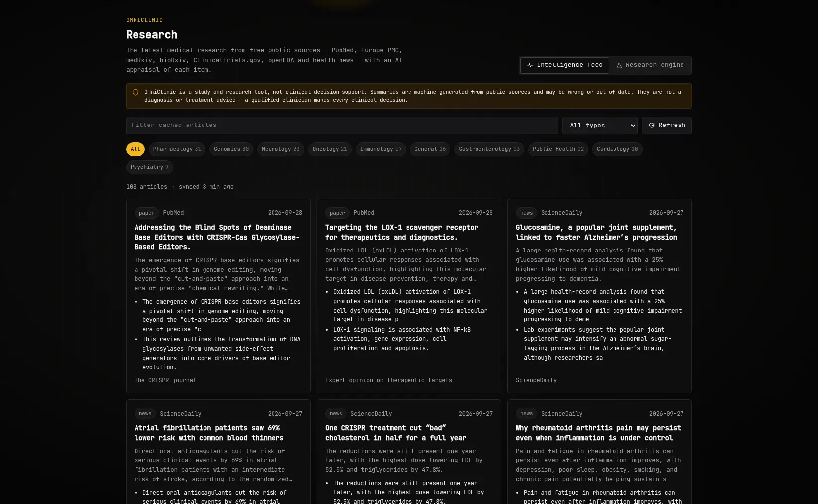The image size is (818, 504).
Task: Filter by Psychiatry 9 chip
Action: coord(149,167)
